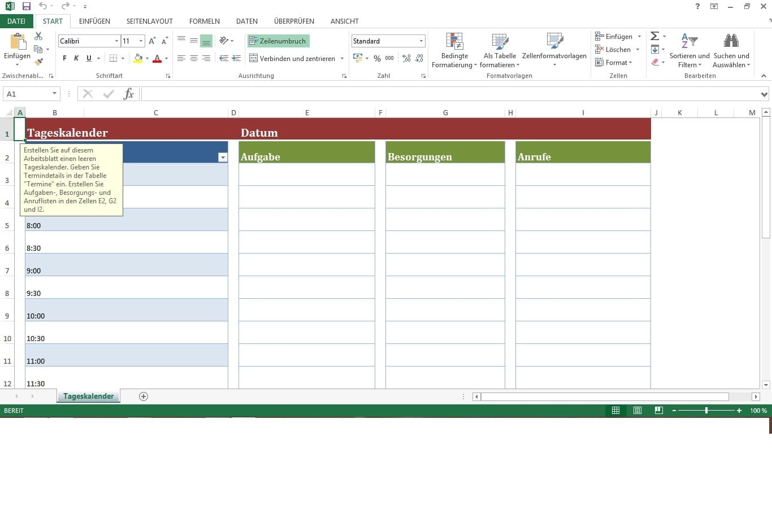Open Als Tabelle formatieren
Screen dimensions: 772x532
click(500, 50)
